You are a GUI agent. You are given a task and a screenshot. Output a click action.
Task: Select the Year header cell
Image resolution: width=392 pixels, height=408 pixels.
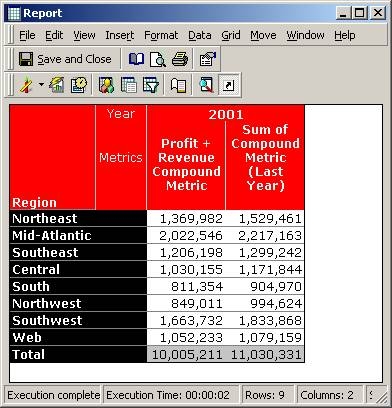(x=121, y=114)
